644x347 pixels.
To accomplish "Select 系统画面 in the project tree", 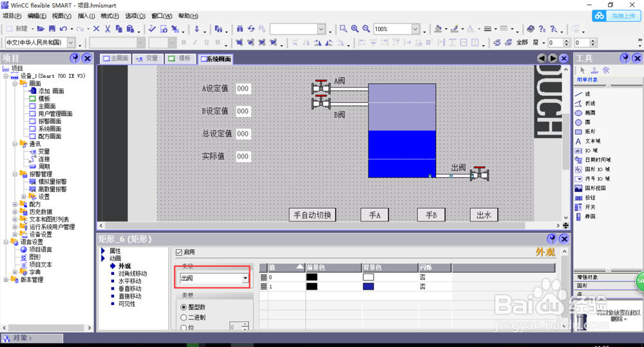I will click(50, 129).
